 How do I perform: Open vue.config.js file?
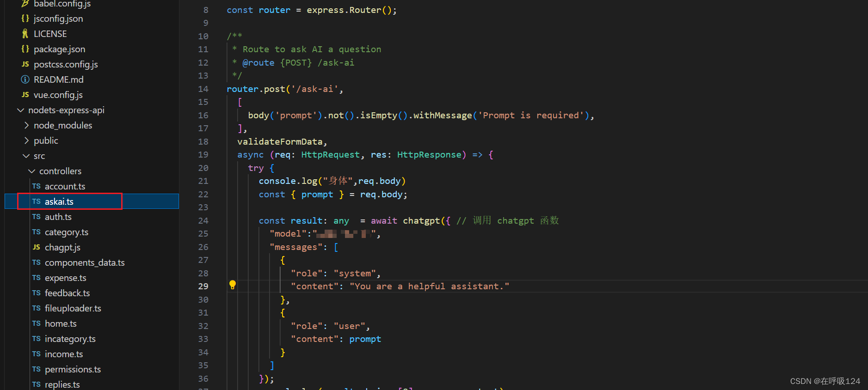(58, 95)
